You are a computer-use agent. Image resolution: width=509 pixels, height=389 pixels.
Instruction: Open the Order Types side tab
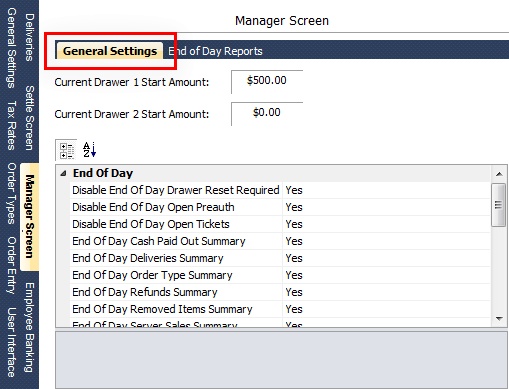tap(11, 193)
